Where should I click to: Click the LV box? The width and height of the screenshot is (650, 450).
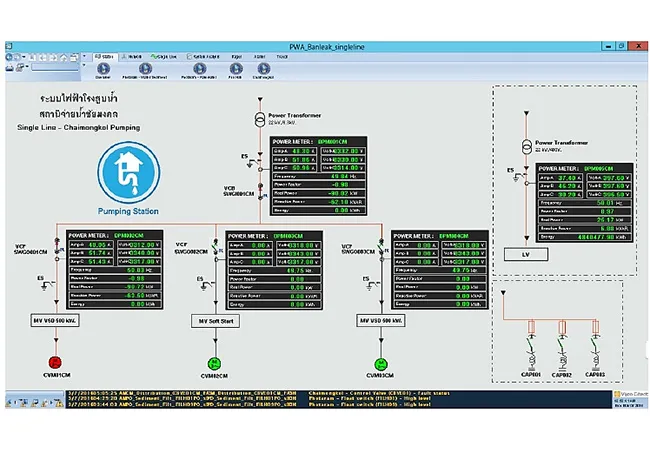[x=526, y=254]
